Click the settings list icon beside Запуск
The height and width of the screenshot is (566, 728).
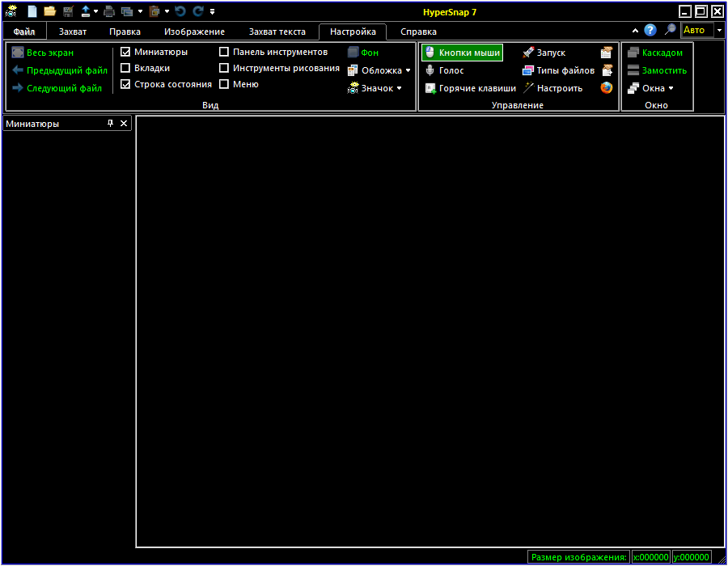(x=607, y=53)
